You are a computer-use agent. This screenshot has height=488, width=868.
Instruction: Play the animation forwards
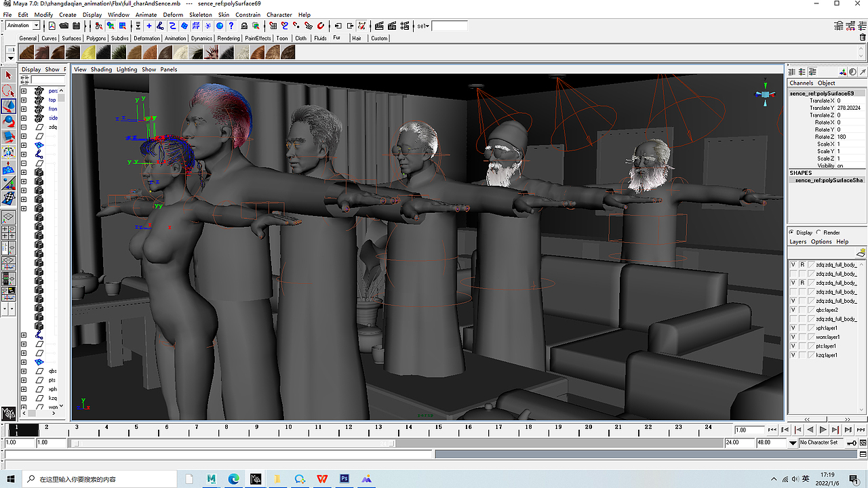(x=823, y=430)
